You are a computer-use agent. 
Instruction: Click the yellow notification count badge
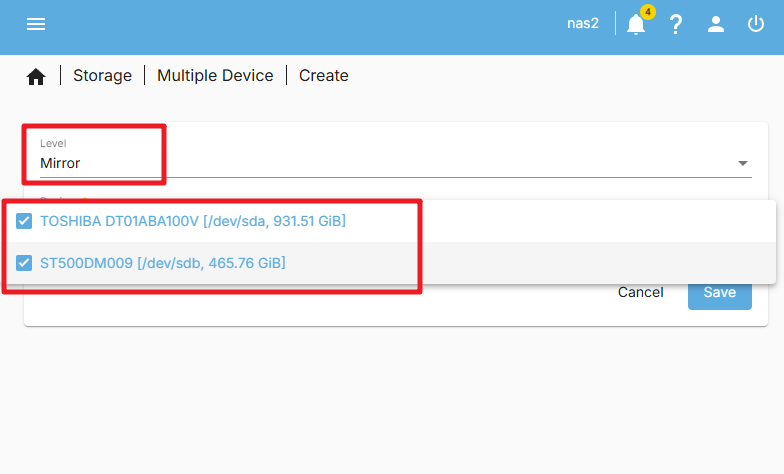pos(648,12)
